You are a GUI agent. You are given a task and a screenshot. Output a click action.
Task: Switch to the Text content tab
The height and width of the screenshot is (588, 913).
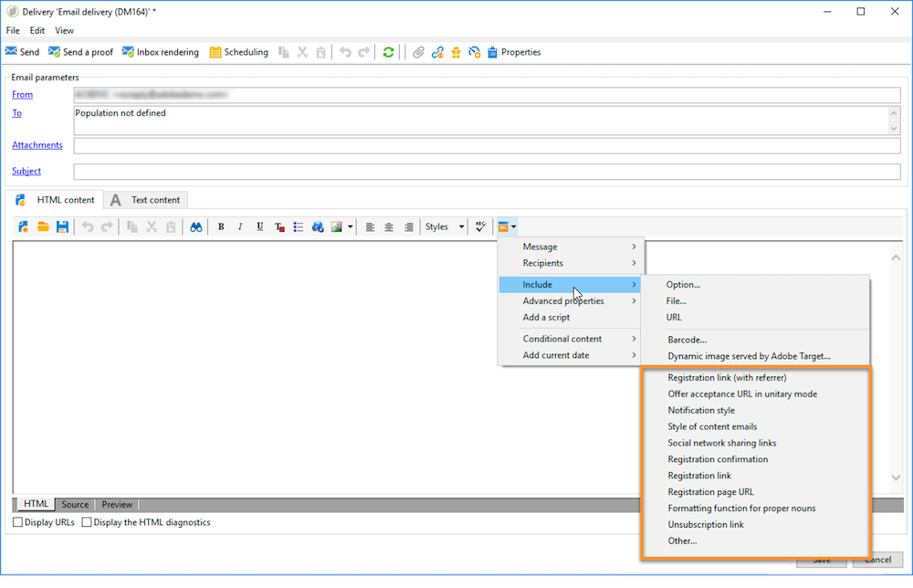[x=145, y=200]
